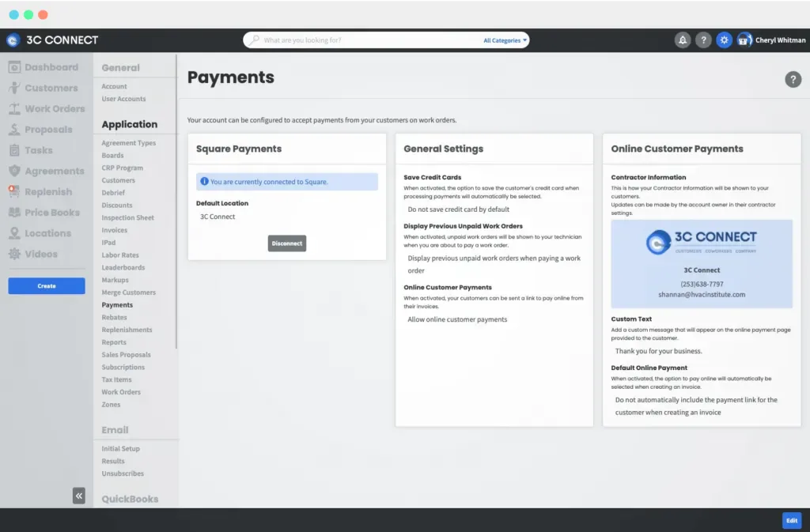Open Merge Customers settings

point(128,292)
